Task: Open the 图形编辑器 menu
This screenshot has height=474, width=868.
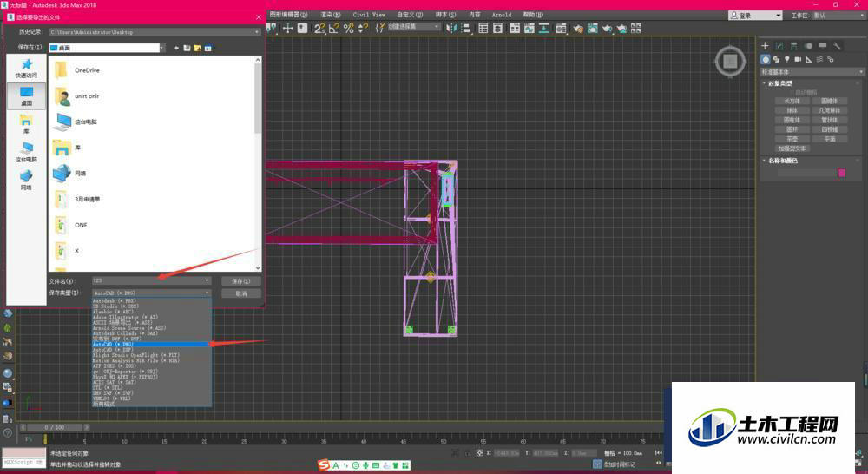Action: point(288,15)
